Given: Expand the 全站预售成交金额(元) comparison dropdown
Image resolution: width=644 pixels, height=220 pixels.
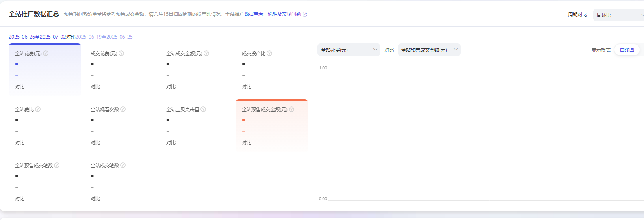Looking at the screenshot, I should [429, 50].
